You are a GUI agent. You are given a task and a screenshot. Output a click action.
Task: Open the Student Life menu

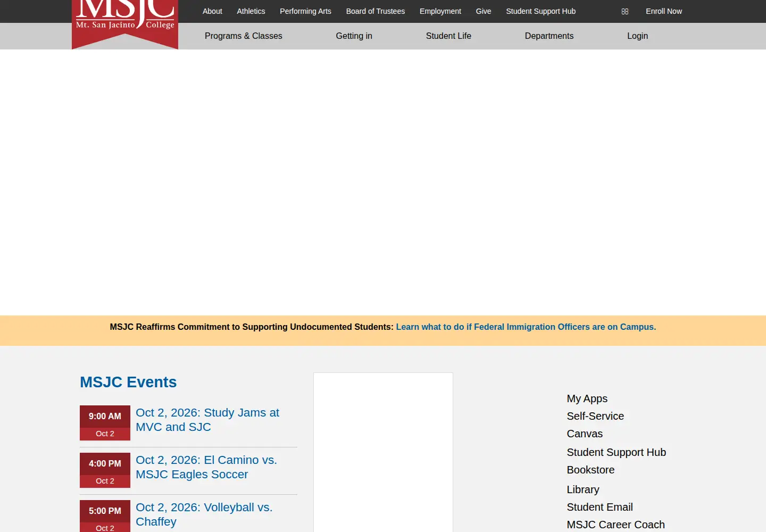(x=448, y=36)
